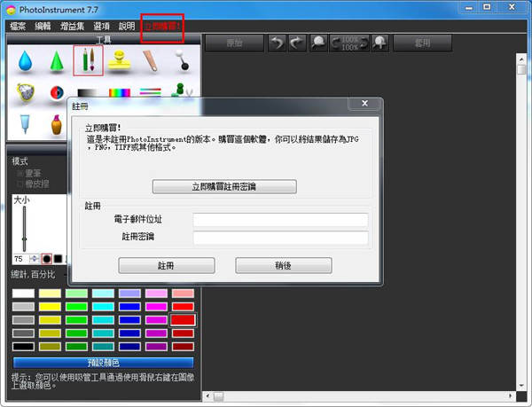Select the black-to-white gradient tool
The width and height of the screenshot is (532, 407).
point(88,92)
